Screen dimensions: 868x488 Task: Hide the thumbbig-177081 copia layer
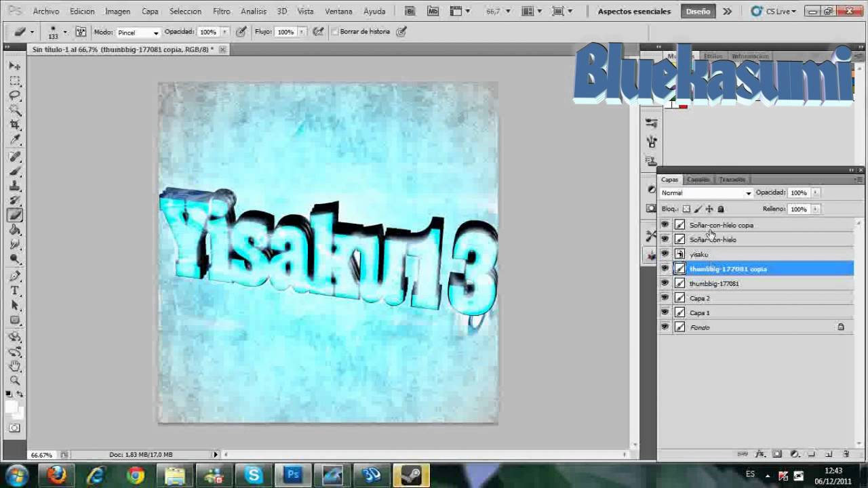pos(665,269)
